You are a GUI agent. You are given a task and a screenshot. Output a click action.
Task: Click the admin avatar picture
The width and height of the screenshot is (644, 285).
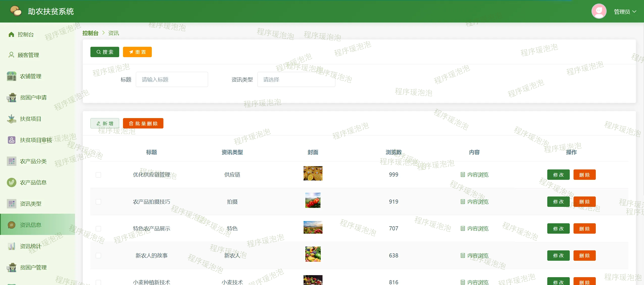[x=599, y=11]
